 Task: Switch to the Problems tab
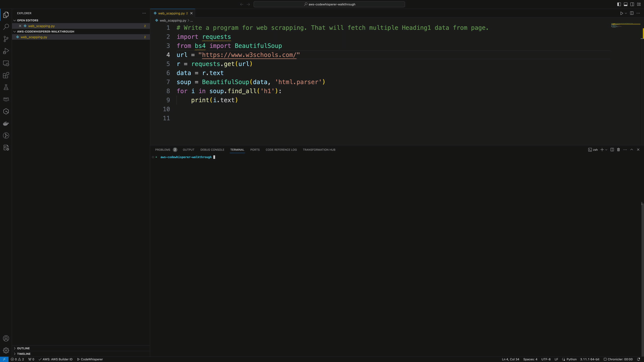(x=163, y=150)
